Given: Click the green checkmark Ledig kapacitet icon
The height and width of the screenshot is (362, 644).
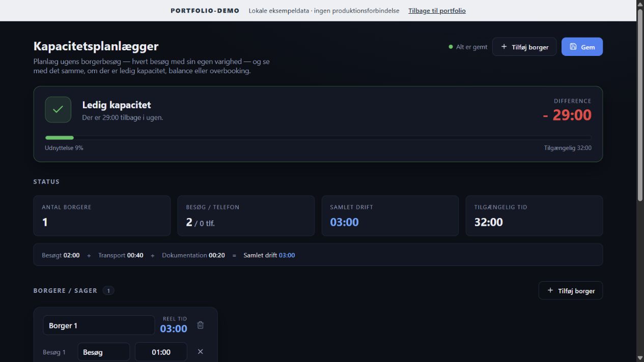Looking at the screenshot, I should point(58,109).
